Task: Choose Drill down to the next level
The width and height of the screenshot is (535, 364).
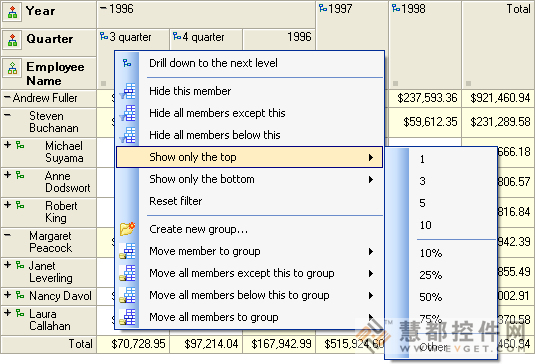Action: coord(249,63)
